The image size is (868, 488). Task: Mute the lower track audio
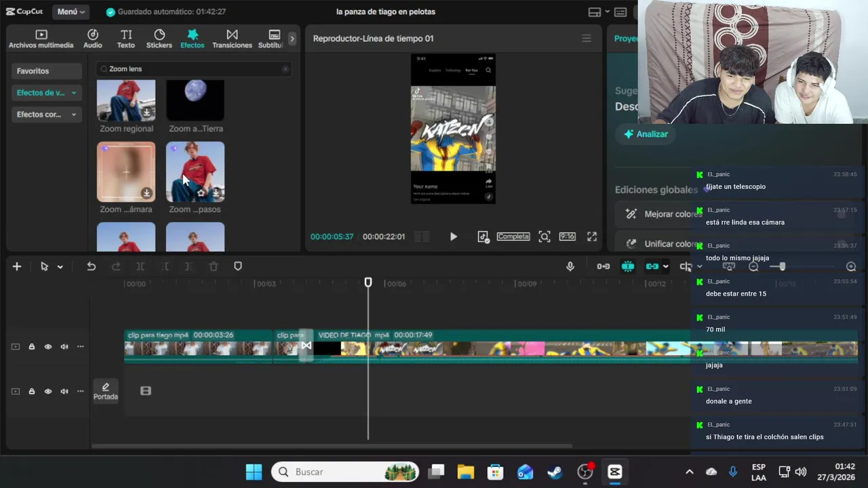pyautogui.click(x=64, y=391)
